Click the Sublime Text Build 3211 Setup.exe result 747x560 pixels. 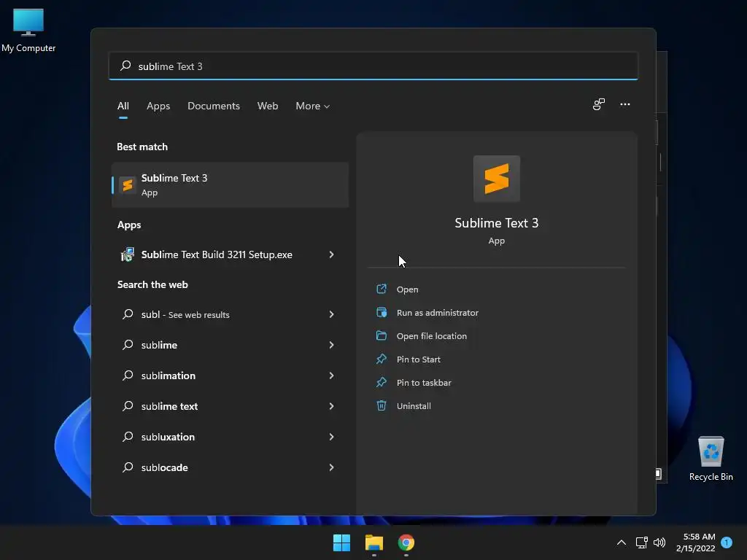pyautogui.click(x=217, y=254)
